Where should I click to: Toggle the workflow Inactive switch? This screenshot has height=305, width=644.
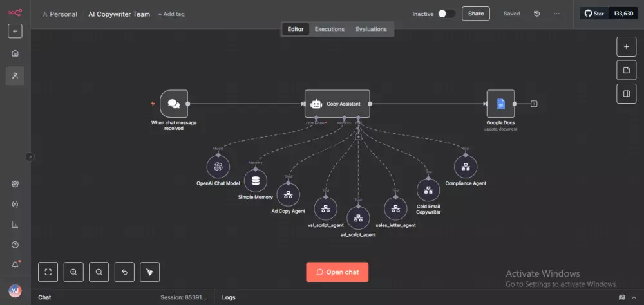(446, 14)
